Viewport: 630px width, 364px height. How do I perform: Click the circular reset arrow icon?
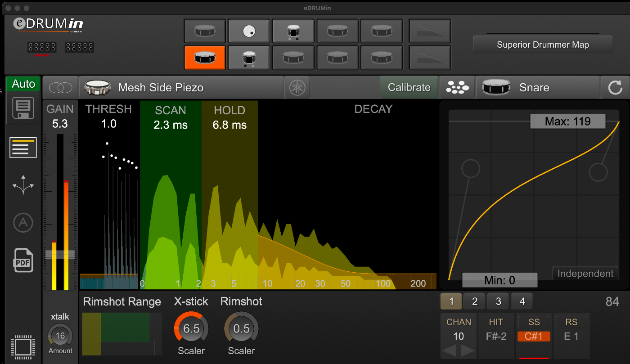(x=615, y=88)
